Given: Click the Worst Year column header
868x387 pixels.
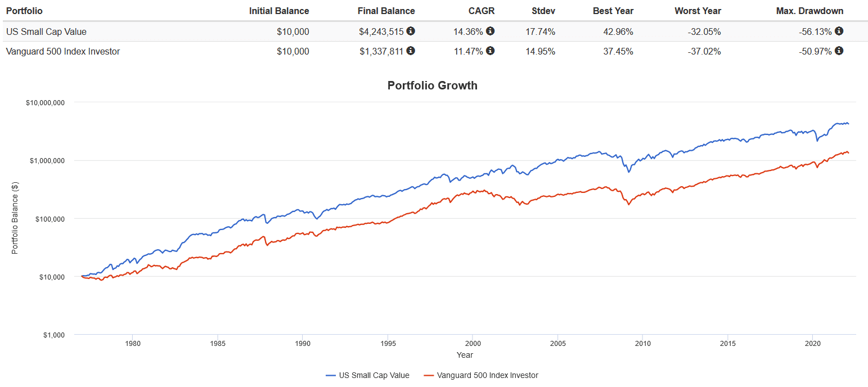Looking at the screenshot, I should pyautogui.click(x=698, y=11).
